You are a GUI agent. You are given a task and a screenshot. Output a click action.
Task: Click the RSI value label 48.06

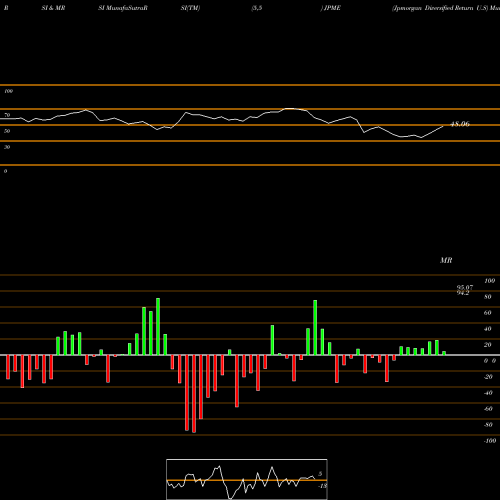(460, 124)
